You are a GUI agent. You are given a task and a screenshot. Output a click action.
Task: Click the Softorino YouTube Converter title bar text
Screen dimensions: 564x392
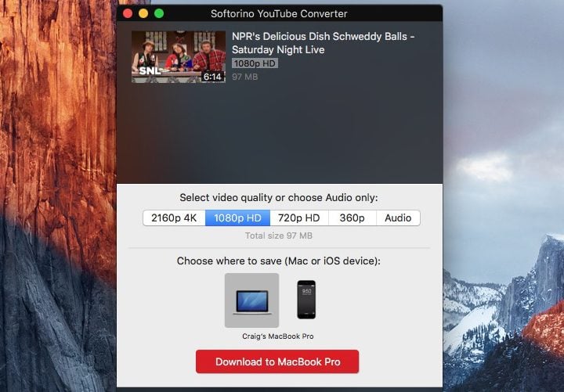[279, 13]
